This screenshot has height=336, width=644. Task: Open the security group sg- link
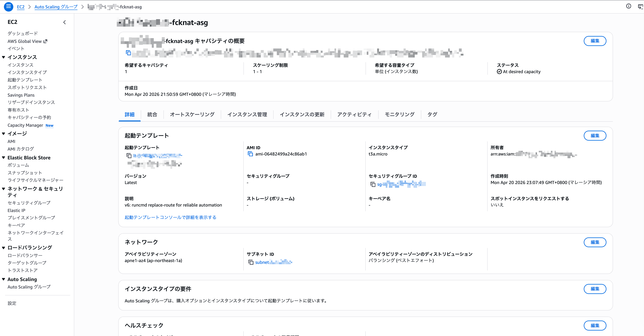(401, 184)
